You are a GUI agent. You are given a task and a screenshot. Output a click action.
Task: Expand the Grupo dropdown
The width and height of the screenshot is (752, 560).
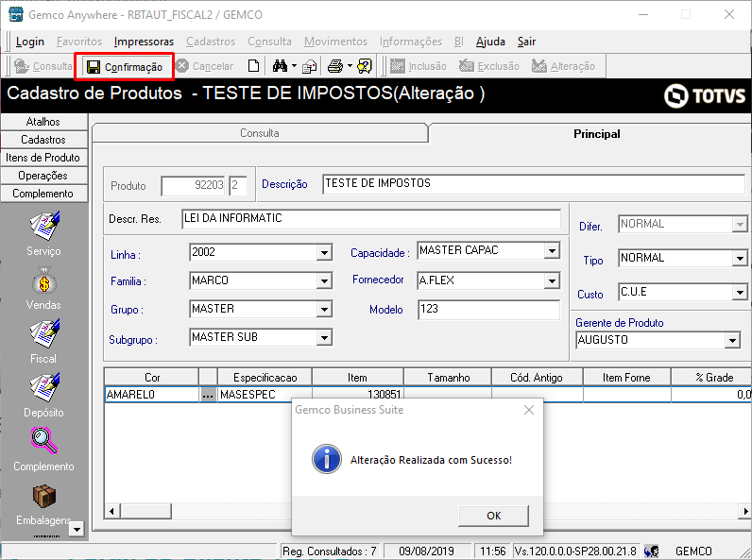324,310
